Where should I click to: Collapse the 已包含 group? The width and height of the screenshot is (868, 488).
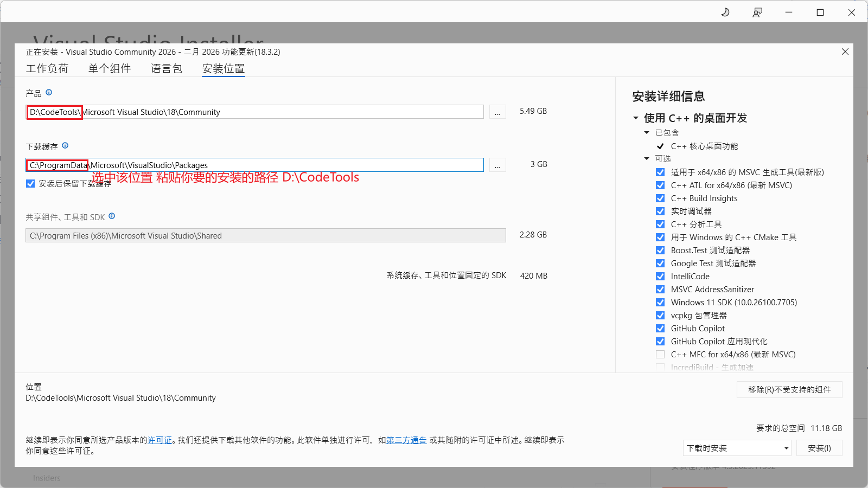coord(647,132)
